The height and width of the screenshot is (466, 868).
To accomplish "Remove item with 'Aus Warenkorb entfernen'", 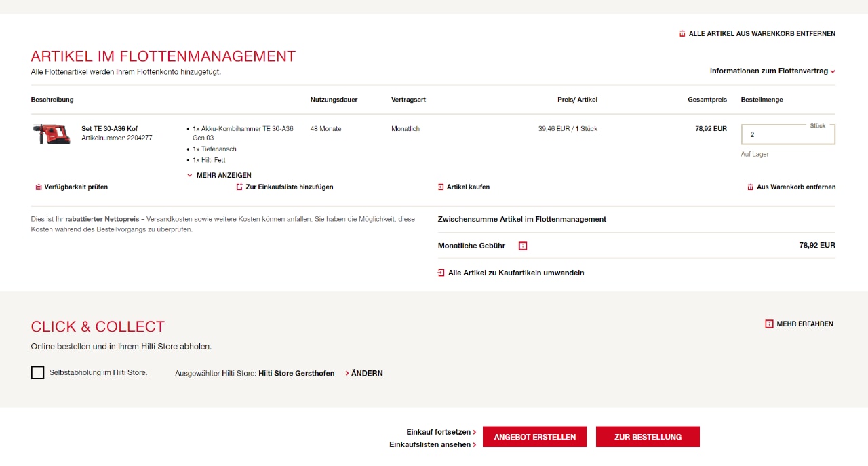I will (796, 187).
